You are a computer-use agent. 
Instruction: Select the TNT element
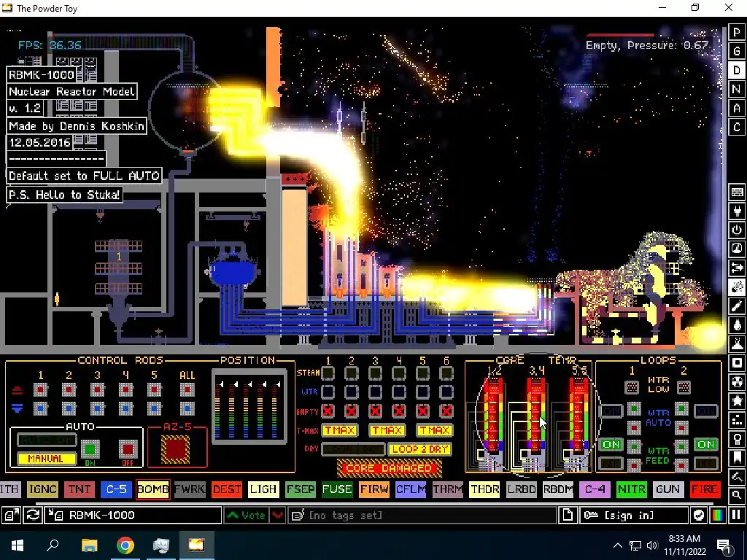click(79, 489)
